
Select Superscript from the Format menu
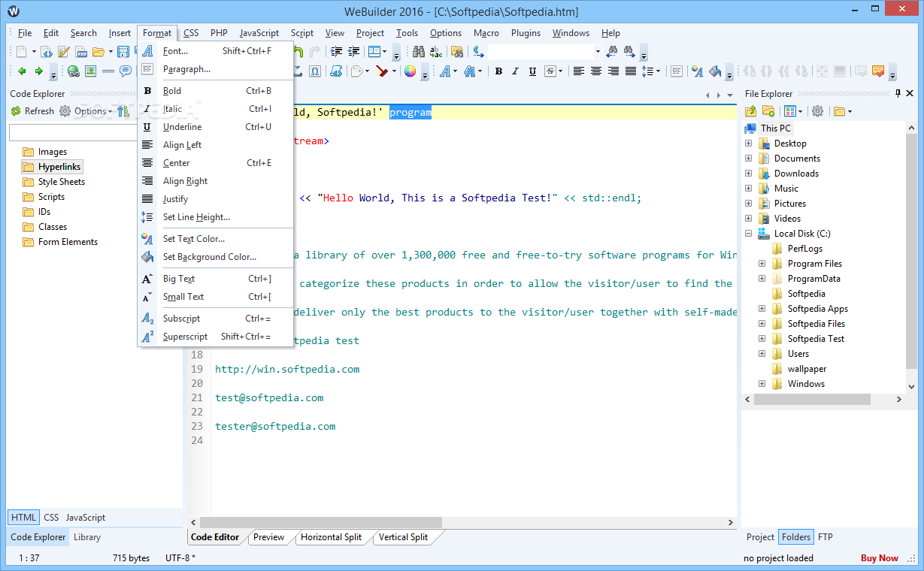215,337
